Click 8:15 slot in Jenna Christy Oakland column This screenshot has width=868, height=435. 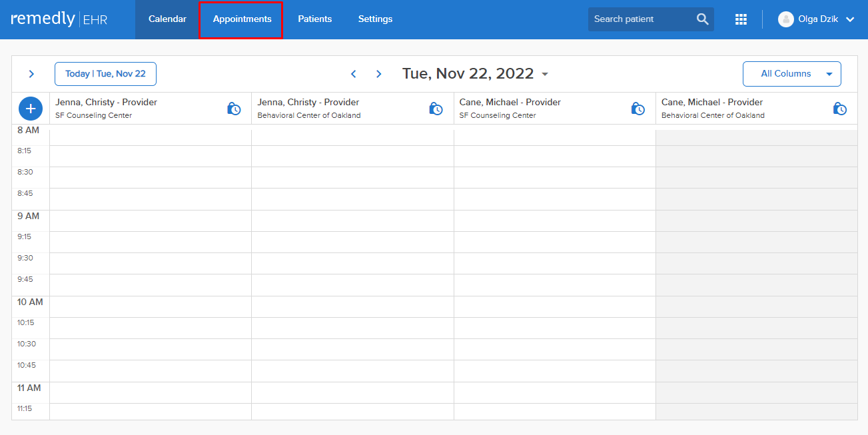(352, 157)
